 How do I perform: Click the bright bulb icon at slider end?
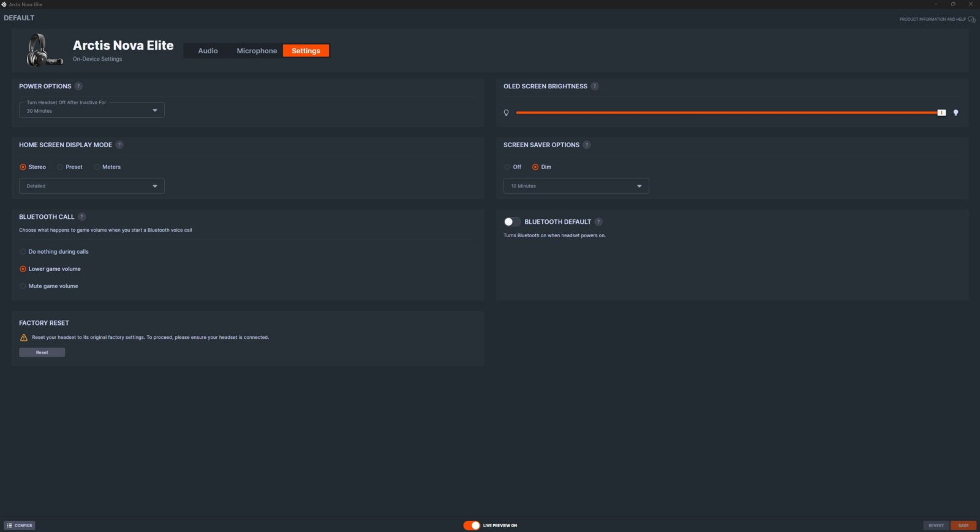point(956,113)
